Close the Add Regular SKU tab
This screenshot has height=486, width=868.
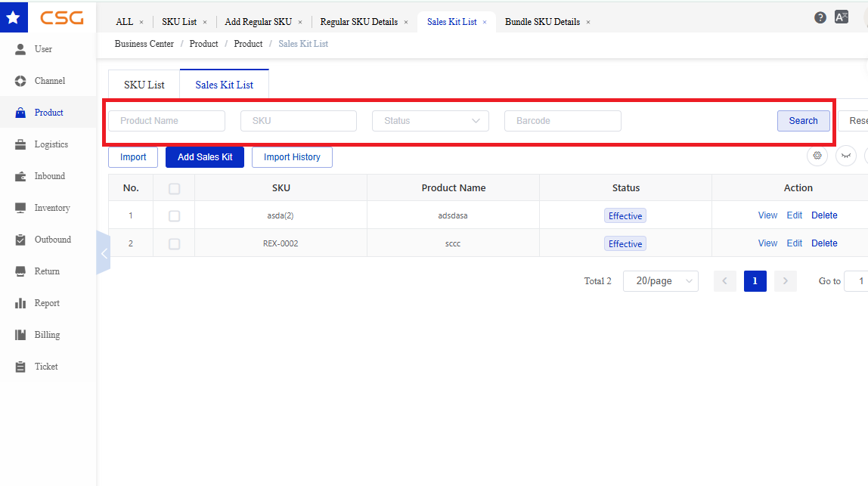point(300,22)
